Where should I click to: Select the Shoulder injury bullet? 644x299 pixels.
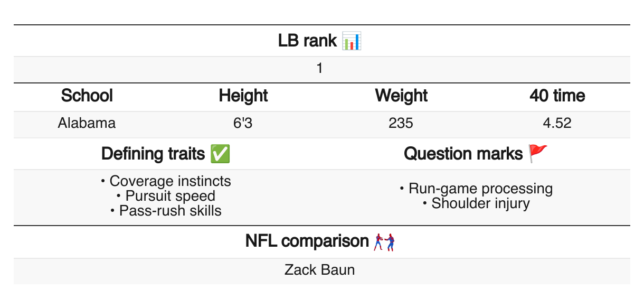476,203
